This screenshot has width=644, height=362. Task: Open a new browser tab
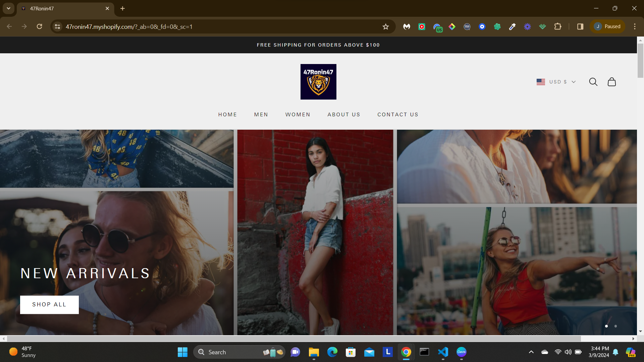[x=123, y=8]
